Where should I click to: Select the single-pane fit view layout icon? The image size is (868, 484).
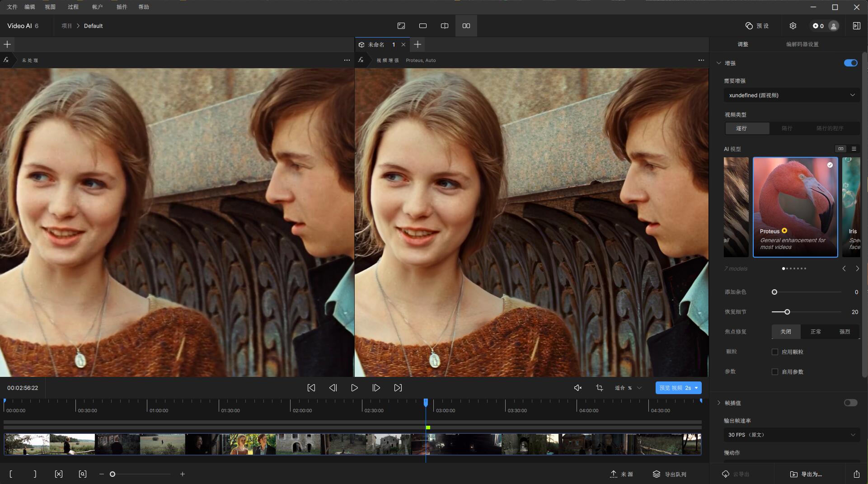(x=401, y=26)
